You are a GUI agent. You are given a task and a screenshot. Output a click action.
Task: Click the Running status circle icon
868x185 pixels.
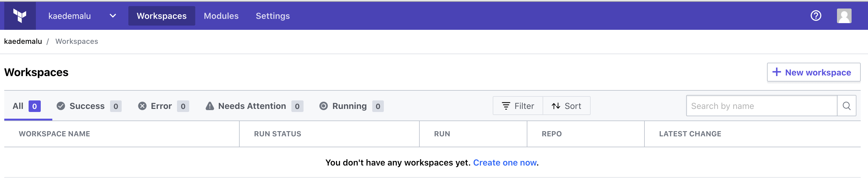(x=324, y=106)
